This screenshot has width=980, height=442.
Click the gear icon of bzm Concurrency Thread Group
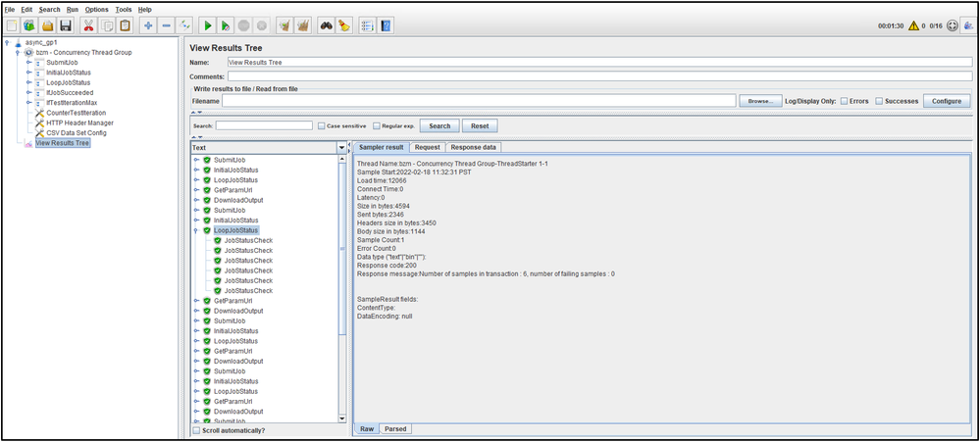(x=28, y=53)
